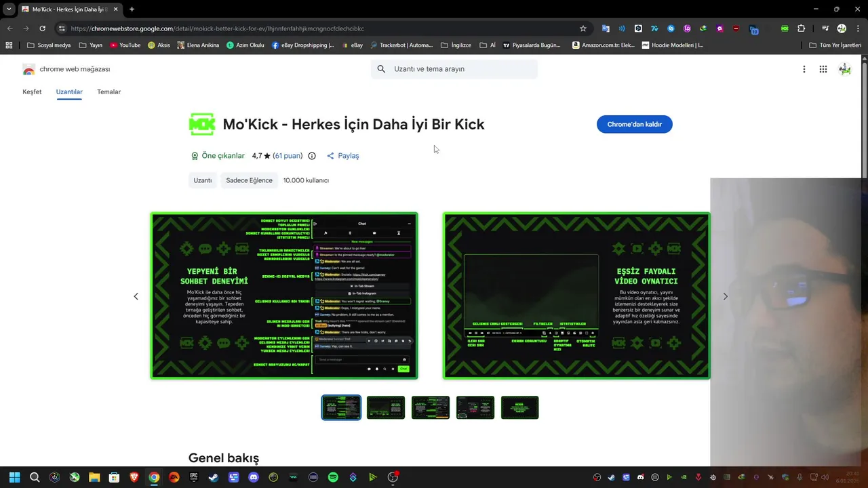
Task: Open Steam from the taskbar
Action: [x=214, y=477]
